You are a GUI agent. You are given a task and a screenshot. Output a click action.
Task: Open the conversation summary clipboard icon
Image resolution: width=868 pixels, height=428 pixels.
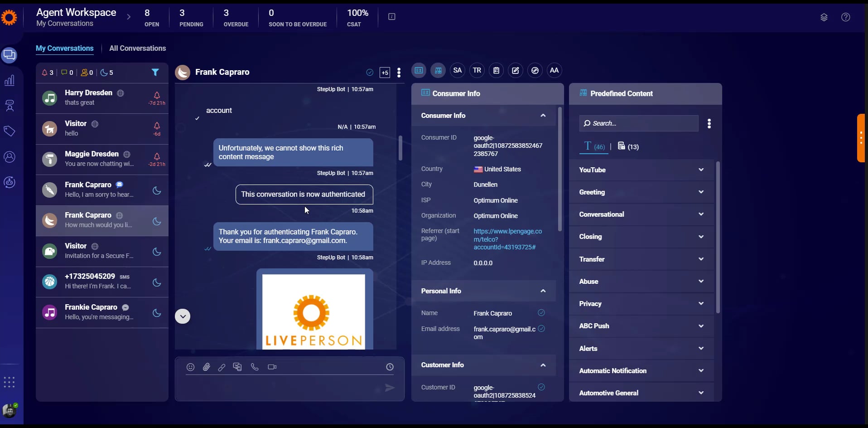tap(497, 70)
